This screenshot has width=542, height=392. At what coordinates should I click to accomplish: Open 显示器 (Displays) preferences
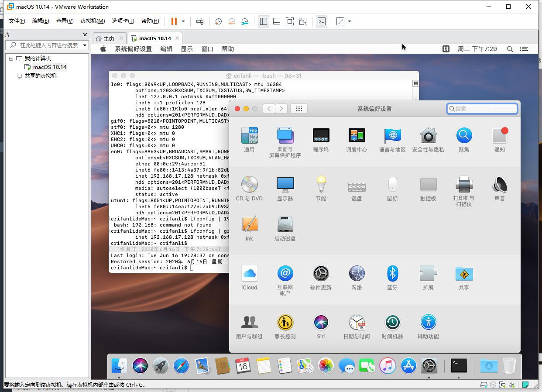(285, 189)
